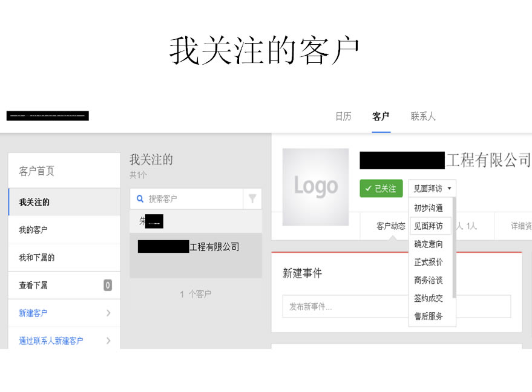532x392 pixels.
Task: Toggle the 已关注 follow status button
Action: click(x=381, y=188)
